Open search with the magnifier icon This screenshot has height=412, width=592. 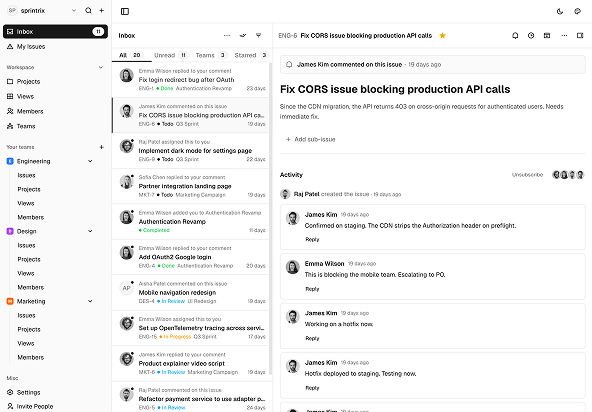88,11
